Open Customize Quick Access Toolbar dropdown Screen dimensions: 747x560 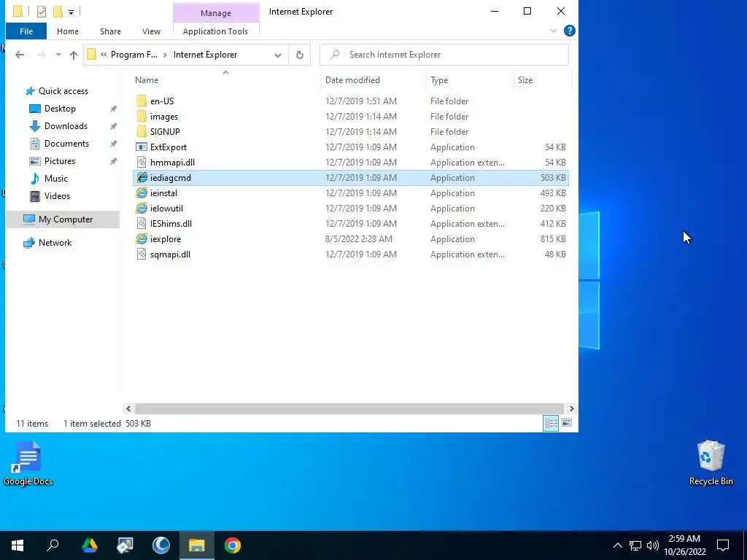point(71,12)
